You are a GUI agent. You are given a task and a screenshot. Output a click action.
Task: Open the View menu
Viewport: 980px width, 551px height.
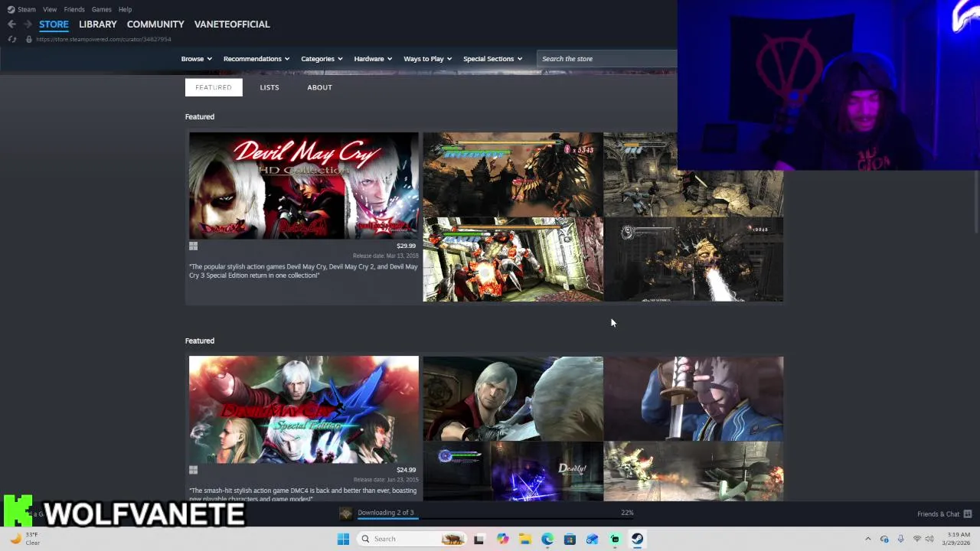click(x=50, y=9)
